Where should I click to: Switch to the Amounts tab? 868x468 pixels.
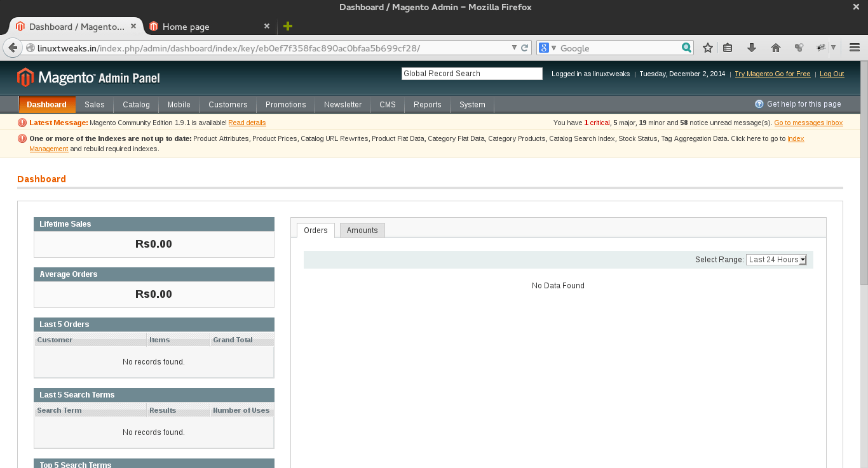362,231
